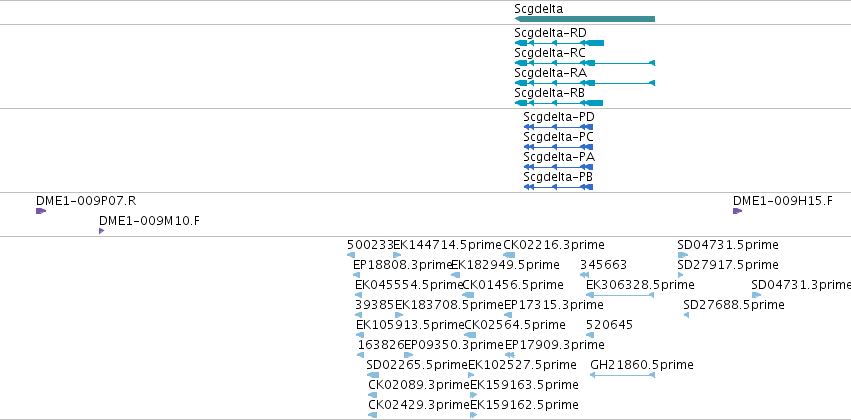Select the DME1-009H15.F arrow marker
Image resolution: width=851 pixels, height=420 pixels.
738,211
